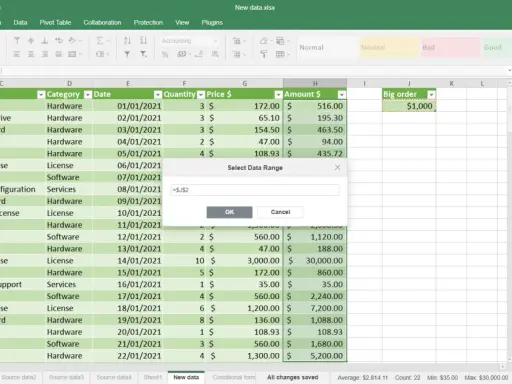Viewport: 512px width, 384px height.
Task: Open the Big order filter dropdown
Action: coord(431,95)
